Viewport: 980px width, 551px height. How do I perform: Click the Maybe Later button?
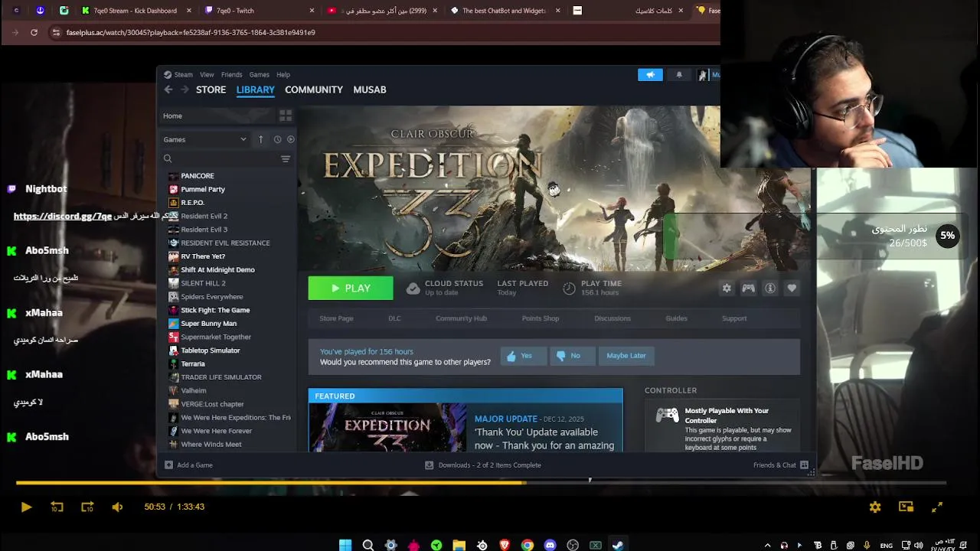626,356
